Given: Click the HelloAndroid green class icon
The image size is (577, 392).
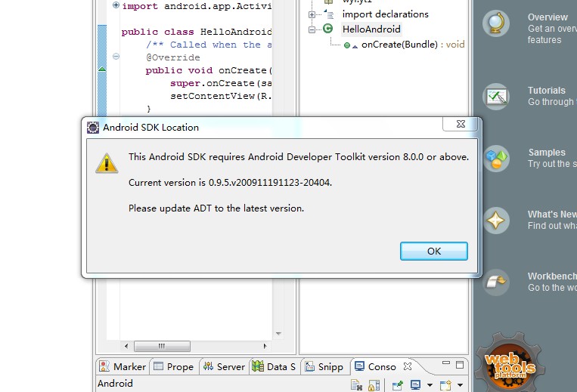Looking at the screenshot, I should (x=327, y=28).
